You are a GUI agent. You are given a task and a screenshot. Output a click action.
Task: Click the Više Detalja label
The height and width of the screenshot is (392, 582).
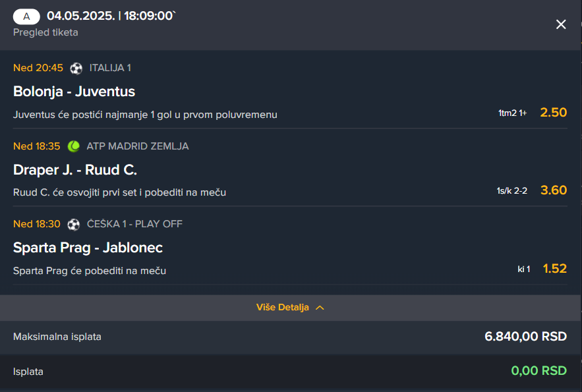(x=283, y=307)
